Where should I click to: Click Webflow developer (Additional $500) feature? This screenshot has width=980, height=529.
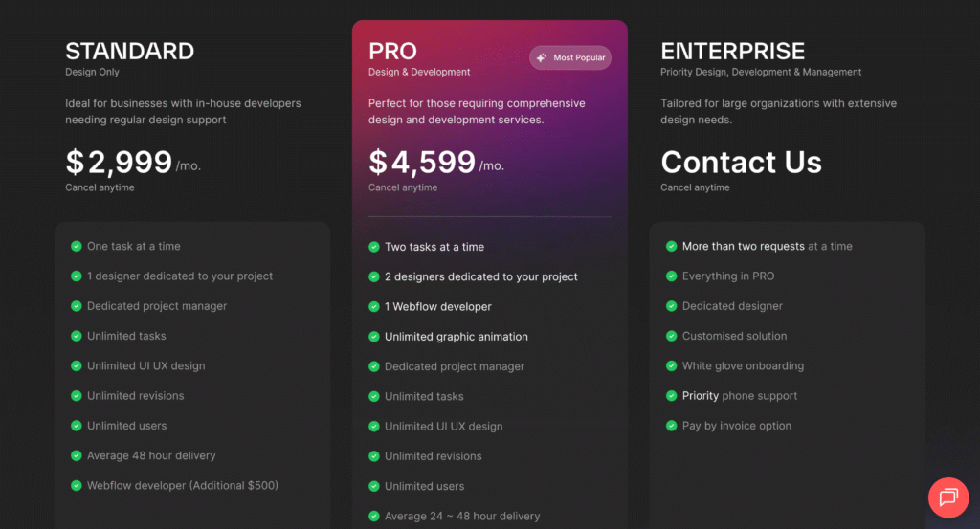point(183,485)
